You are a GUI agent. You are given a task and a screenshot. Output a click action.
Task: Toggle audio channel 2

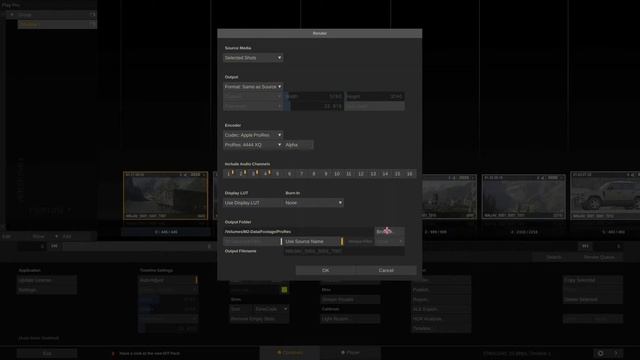coord(241,174)
